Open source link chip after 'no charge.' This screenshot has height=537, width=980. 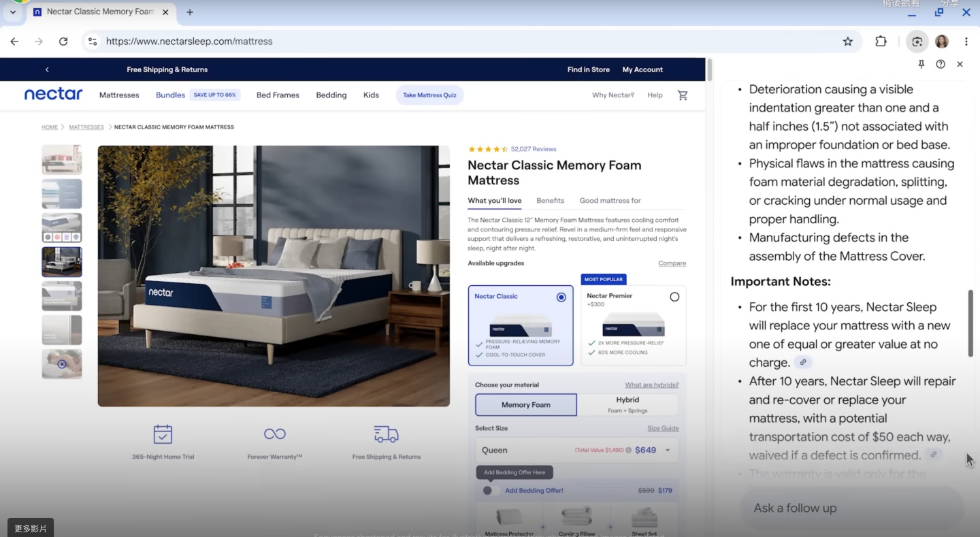[803, 363]
